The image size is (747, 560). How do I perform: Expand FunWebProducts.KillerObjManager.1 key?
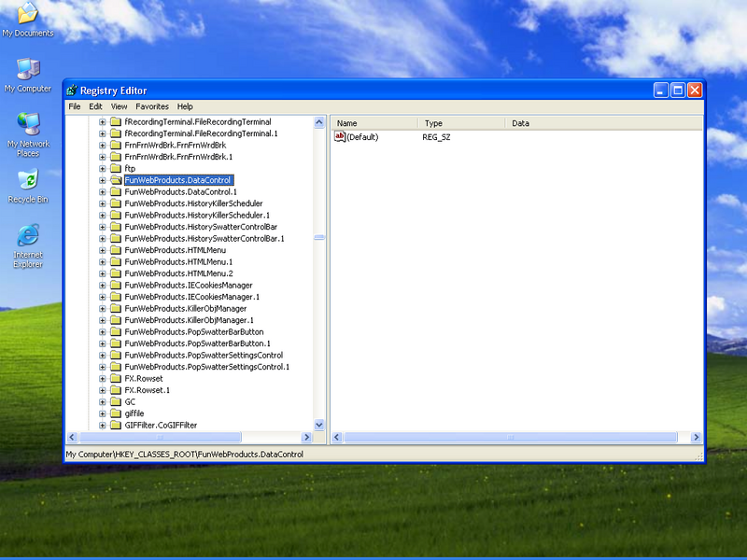point(103,320)
